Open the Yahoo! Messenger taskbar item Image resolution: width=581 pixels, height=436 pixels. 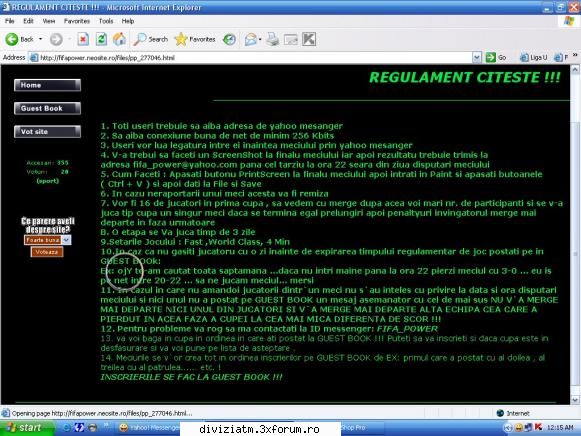(x=148, y=428)
